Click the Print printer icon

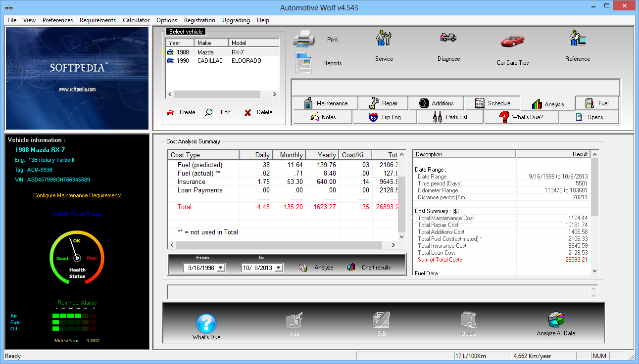[x=304, y=39]
